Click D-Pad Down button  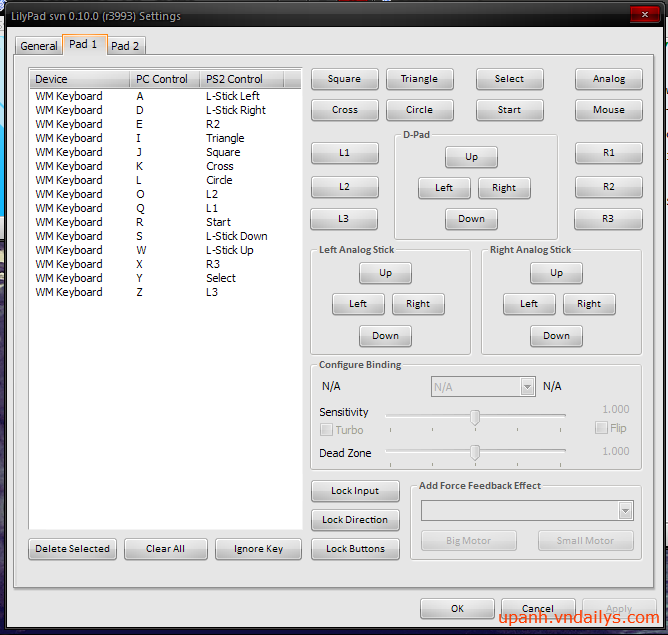[x=471, y=219]
